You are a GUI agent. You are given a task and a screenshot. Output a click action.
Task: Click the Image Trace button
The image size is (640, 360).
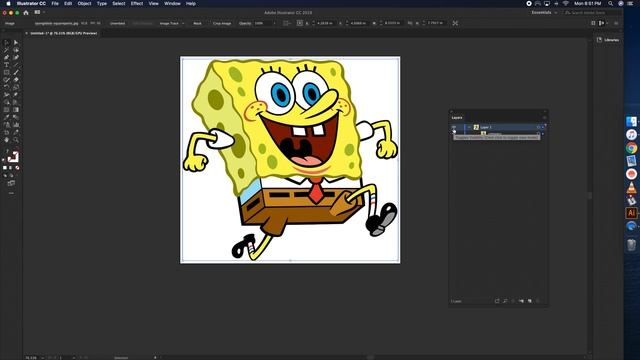(169, 23)
